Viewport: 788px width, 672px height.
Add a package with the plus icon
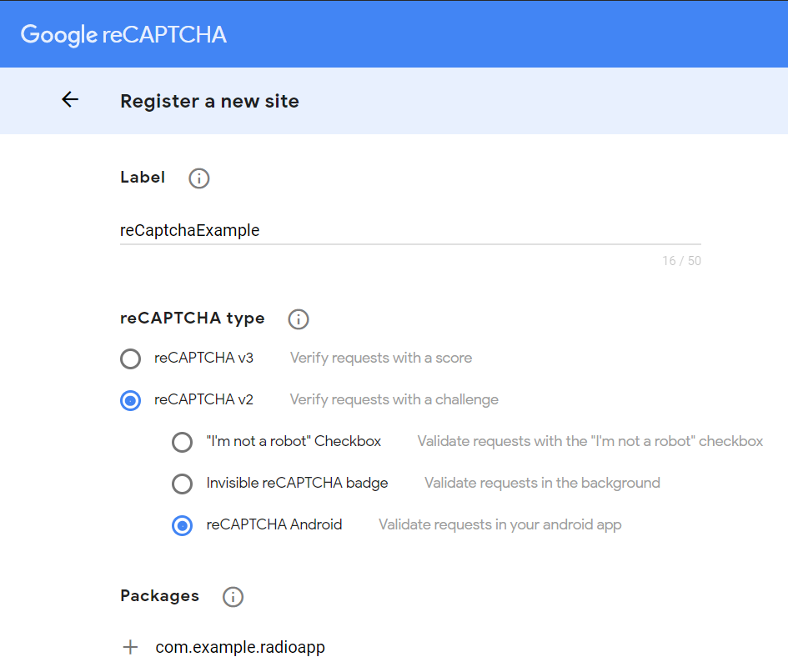(x=130, y=647)
